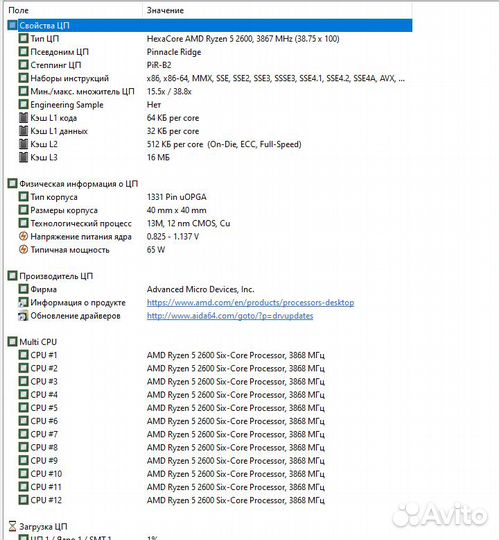Click the Размеры корпуса row icon
The width and height of the screenshot is (499, 540).
pos(23,210)
